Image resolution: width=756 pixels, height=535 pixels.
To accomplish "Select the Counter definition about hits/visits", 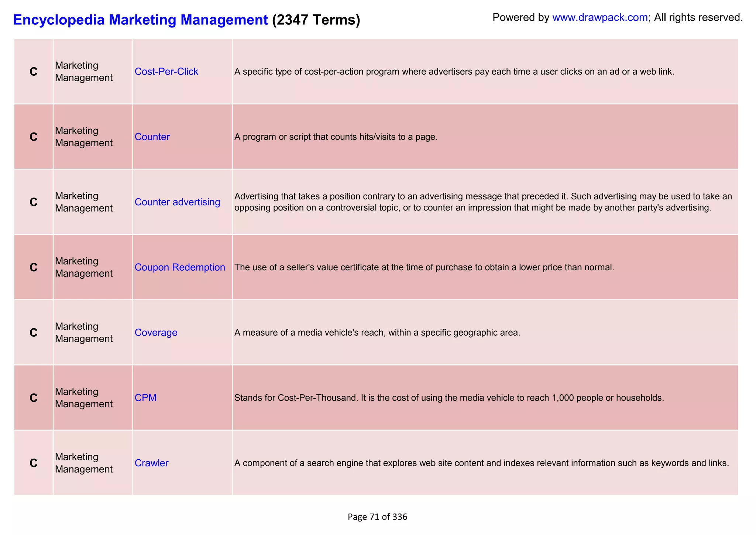I will 336,137.
